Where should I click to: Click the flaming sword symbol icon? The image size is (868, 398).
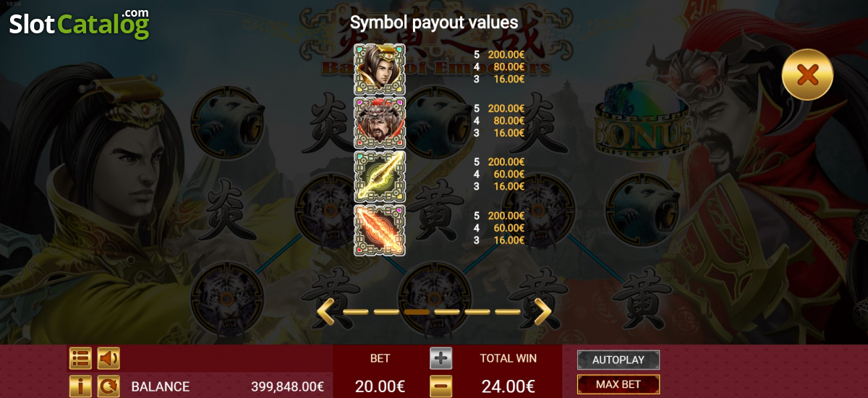tap(380, 230)
